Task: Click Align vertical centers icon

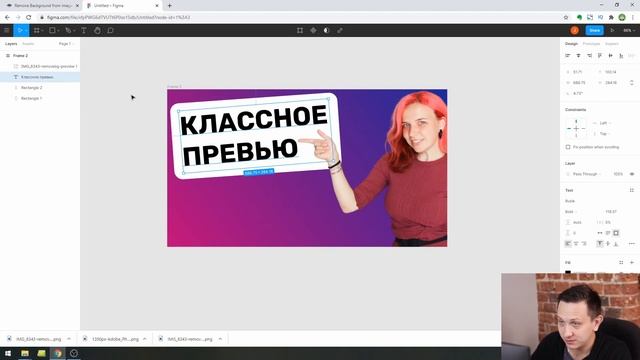Action: coord(610,56)
